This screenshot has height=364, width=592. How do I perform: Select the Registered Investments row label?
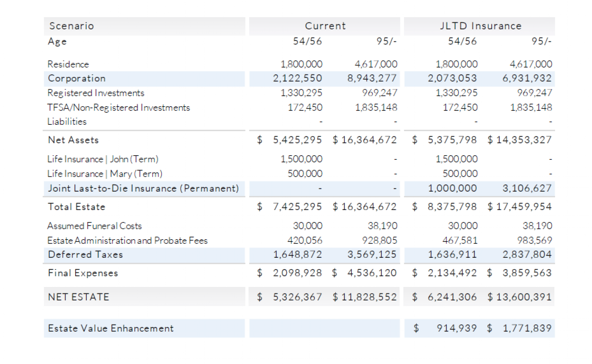click(x=96, y=93)
